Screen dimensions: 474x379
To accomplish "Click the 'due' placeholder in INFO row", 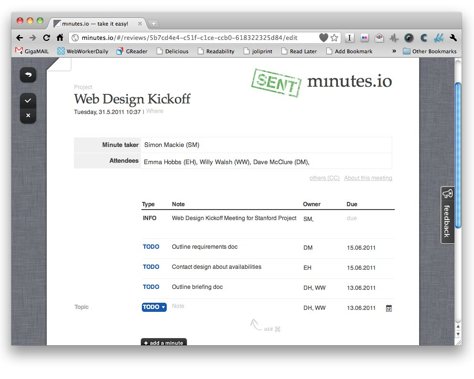I will click(352, 218).
